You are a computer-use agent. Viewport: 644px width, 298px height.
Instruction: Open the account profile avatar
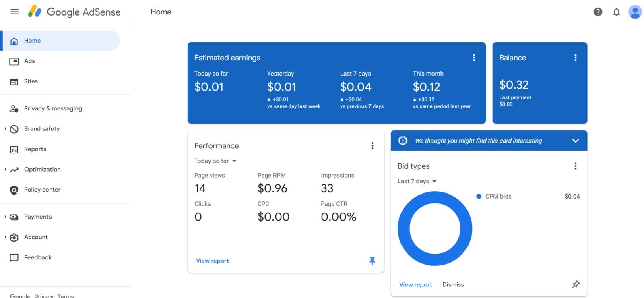[635, 12]
